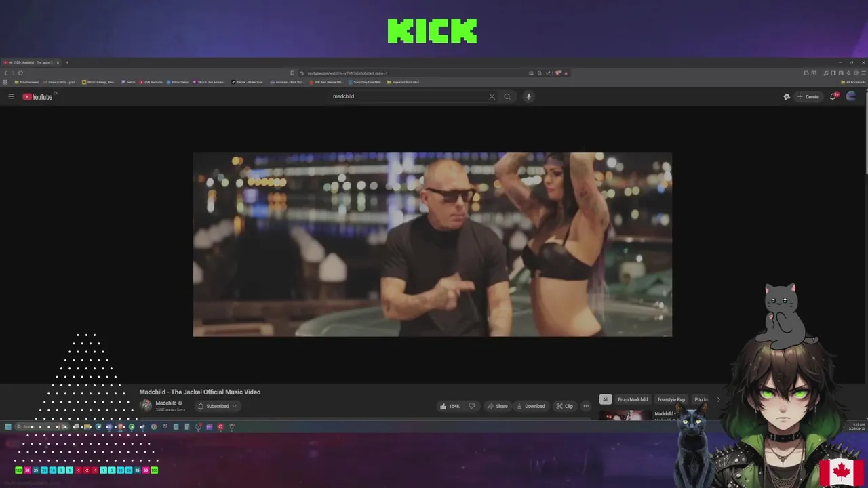Open the Madchild channel name link
Viewport: 868px width, 488px height.
point(166,403)
